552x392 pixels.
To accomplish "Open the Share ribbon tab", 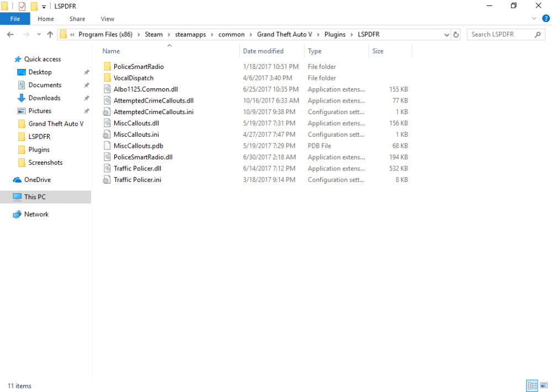I will 77,19.
